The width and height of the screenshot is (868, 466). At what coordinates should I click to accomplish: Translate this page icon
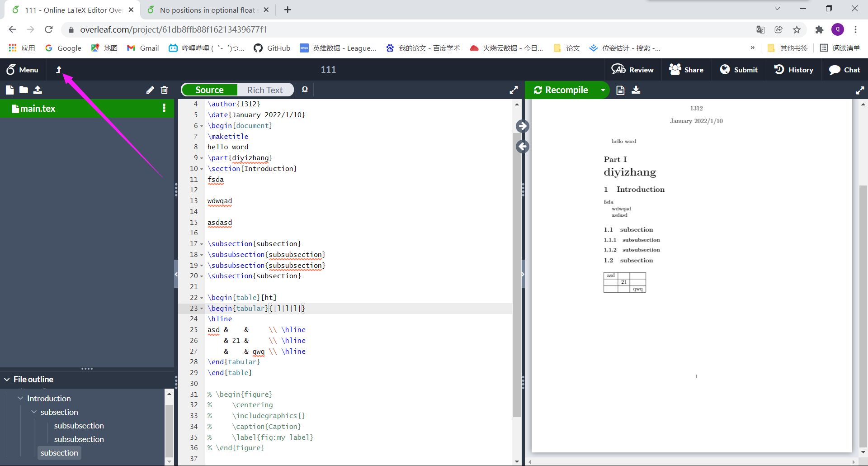point(760,29)
